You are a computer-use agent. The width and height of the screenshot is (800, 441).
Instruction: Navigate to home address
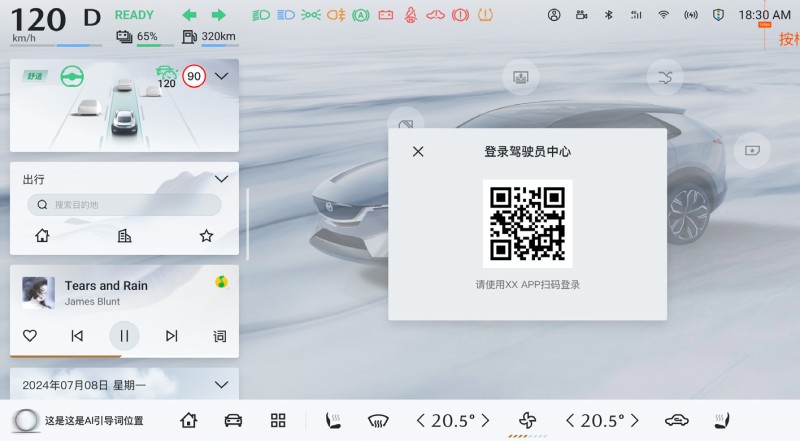point(42,235)
